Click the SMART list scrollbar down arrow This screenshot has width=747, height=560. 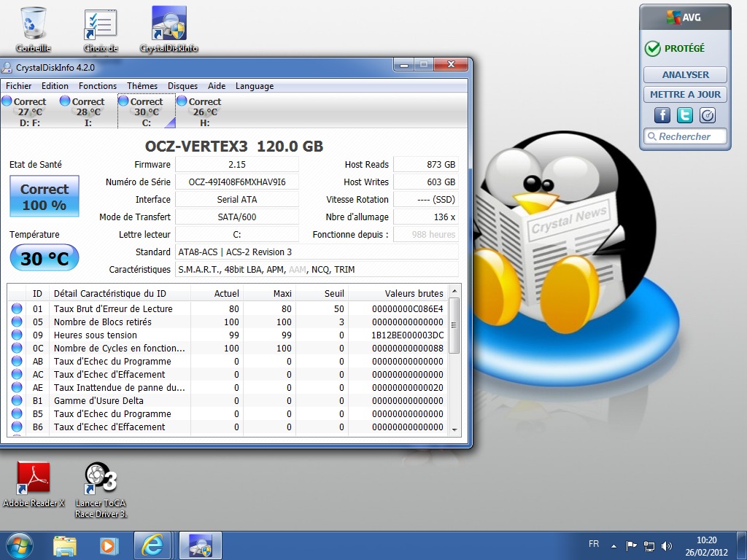tap(454, 429)
